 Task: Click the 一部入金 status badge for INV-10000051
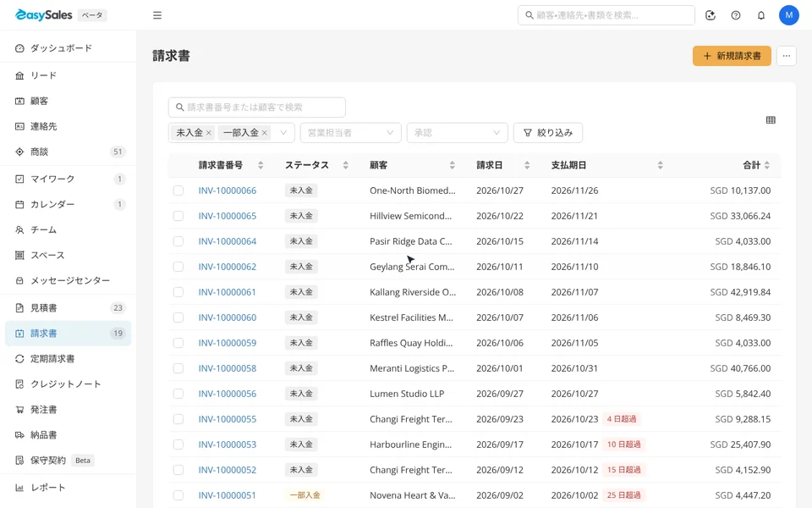pyautogui.click(x=305, y=495)
